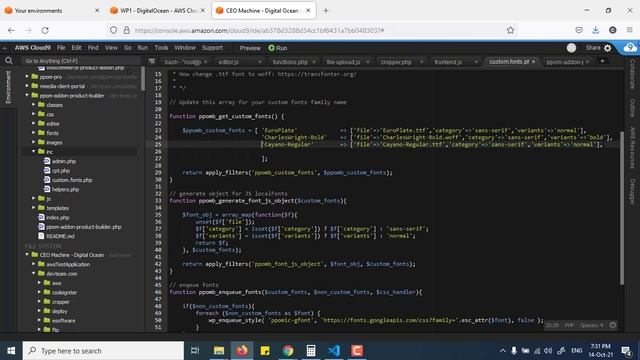Expand the css folder

coord(34,114)
